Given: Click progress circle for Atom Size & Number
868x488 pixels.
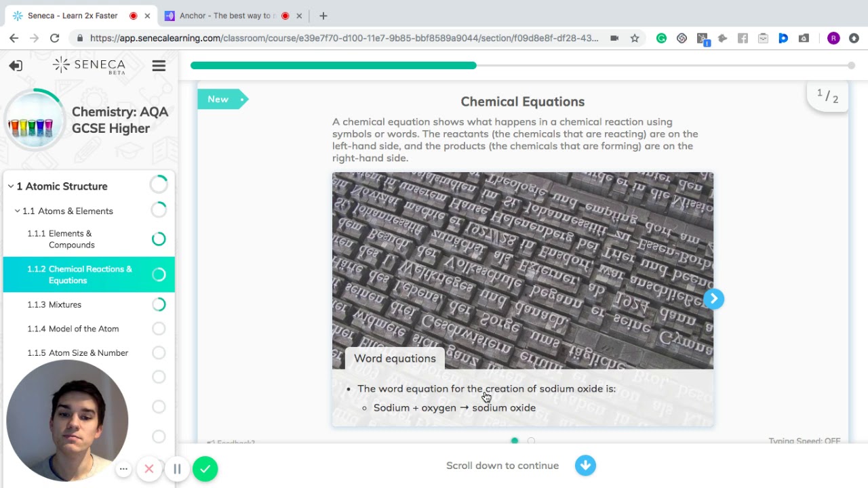Looking at the screenshot, I should point(159,352).
